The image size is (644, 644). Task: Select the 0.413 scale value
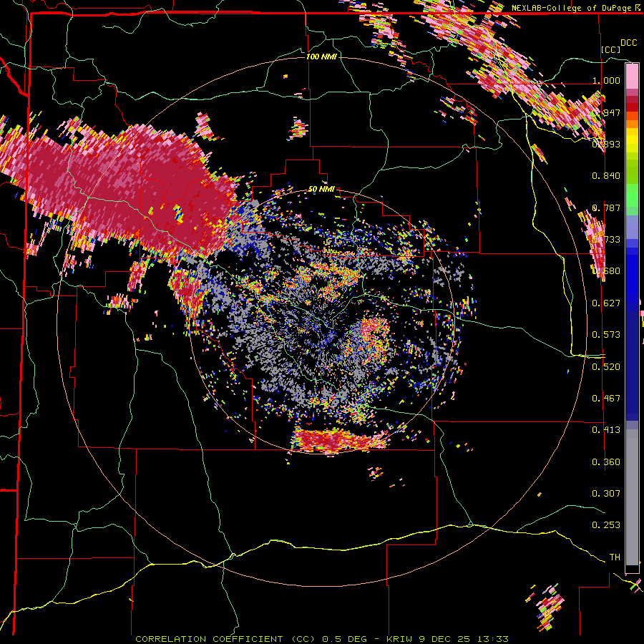(x=606, y=430)
